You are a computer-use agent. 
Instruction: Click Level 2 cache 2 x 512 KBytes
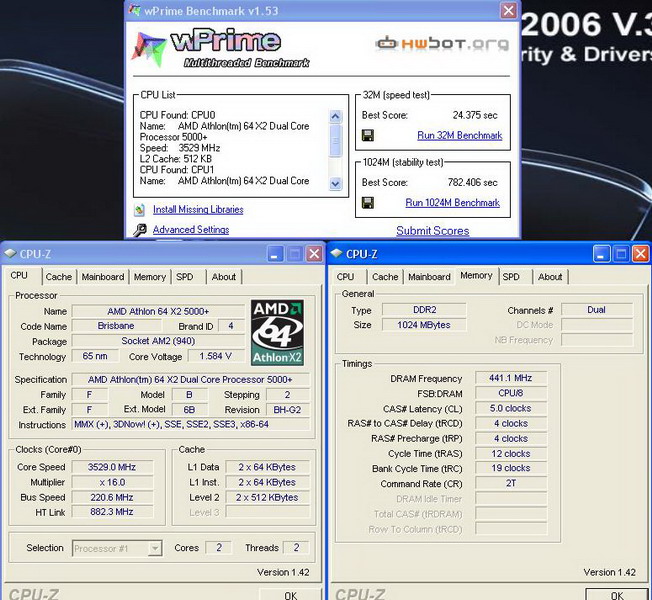[x=267, y=497]
